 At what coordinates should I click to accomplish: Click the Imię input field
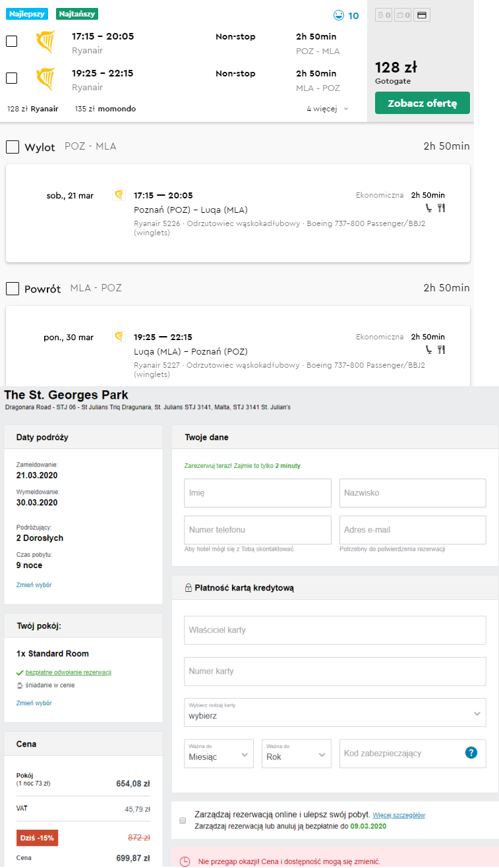[x=258, y=493]
